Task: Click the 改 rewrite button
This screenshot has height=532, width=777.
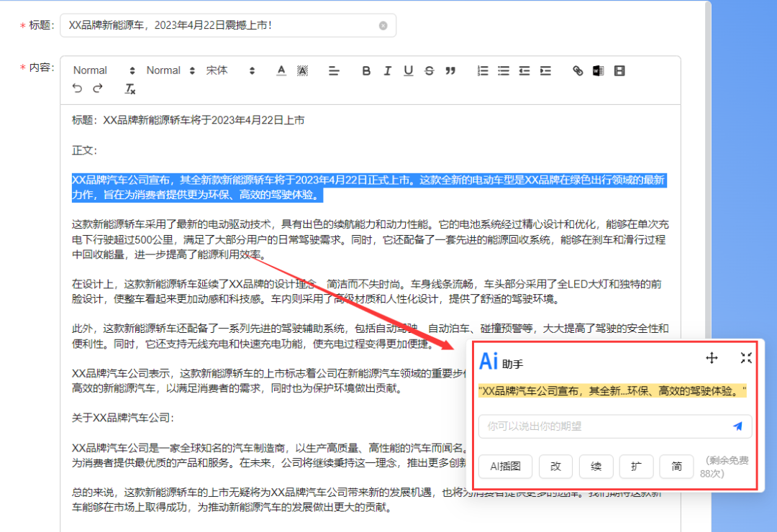Action: coord(555,466)
